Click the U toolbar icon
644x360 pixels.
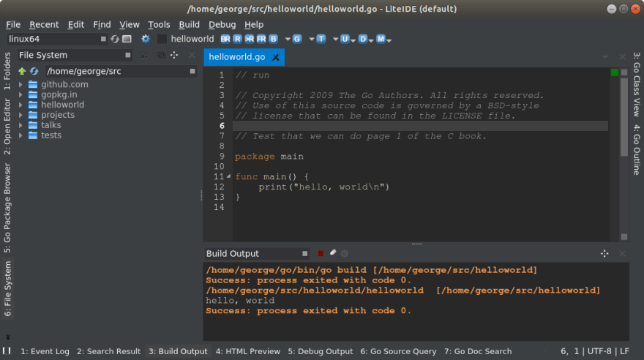(345, 39)
